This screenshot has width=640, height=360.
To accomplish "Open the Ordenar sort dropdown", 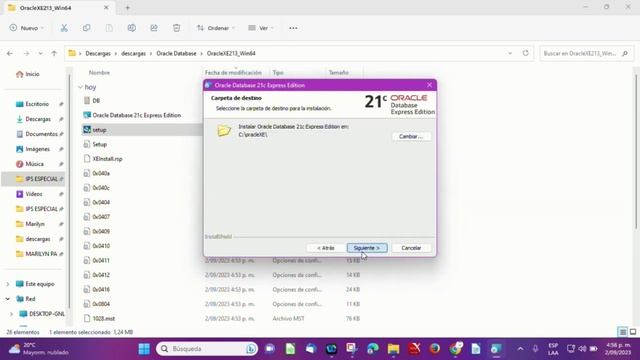I will pyautogui.click(x=216, y=28).
